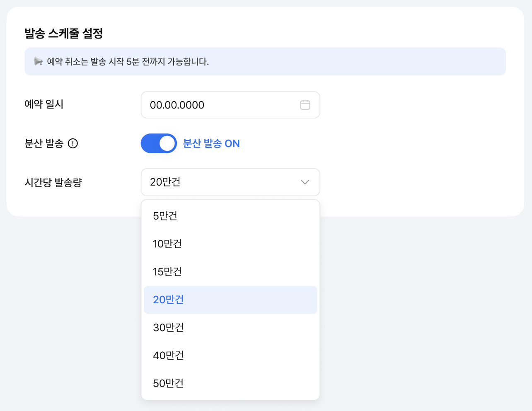
Task: Choose 30만건 option
Action: 230,327
